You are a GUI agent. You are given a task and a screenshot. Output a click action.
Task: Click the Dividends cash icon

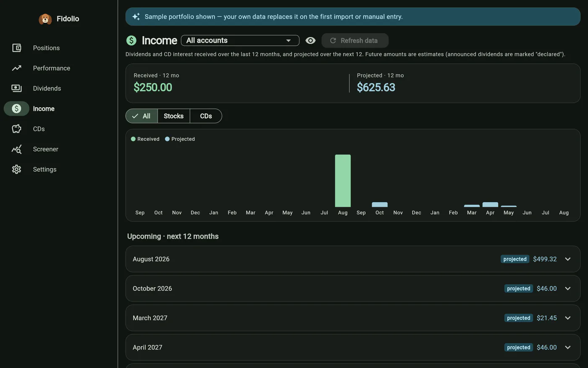pyautogui.click(x=16, y=88)
